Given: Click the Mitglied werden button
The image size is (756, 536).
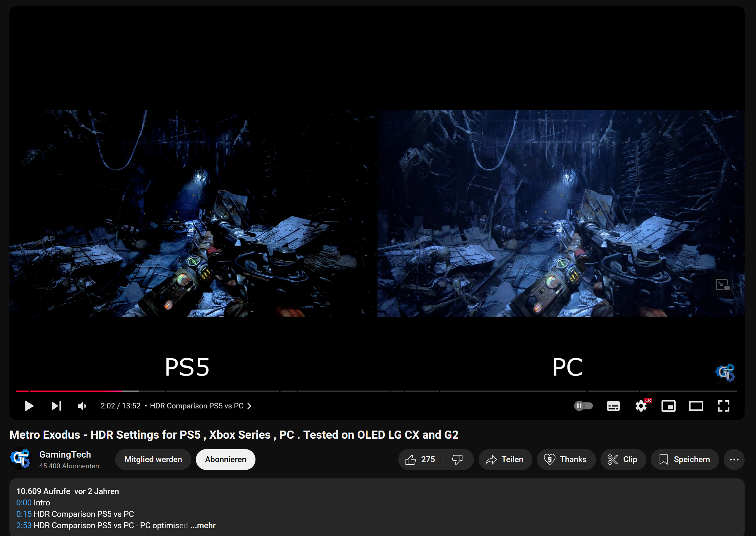Looking at the screenshot, I should (153, 460).
